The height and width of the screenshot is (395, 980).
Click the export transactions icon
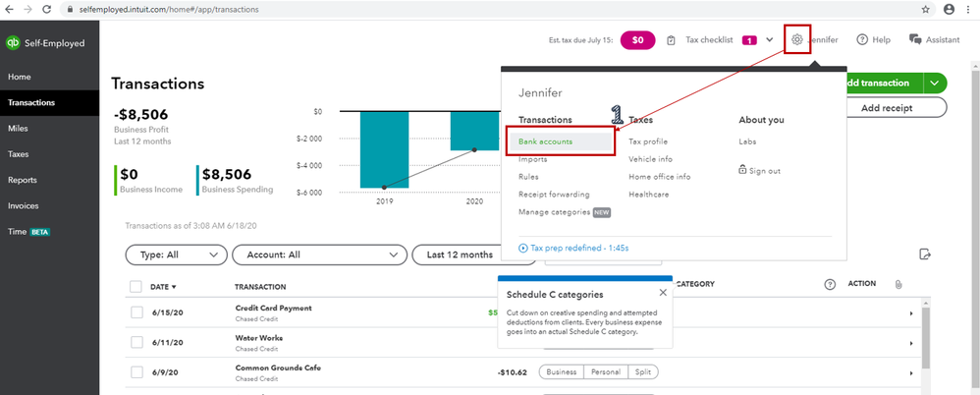pos(926,254)
